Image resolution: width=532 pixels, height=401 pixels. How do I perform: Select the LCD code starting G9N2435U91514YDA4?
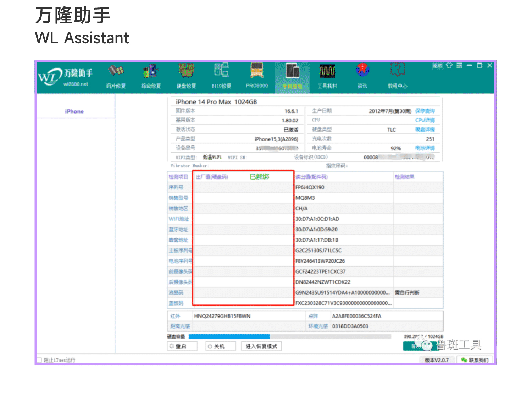click(343, 293)
